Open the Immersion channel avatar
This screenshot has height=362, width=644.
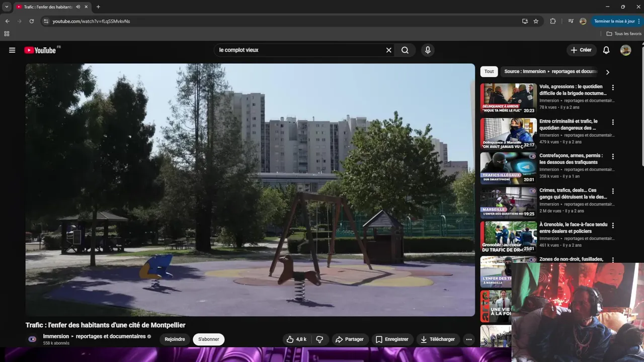[32, 339]
